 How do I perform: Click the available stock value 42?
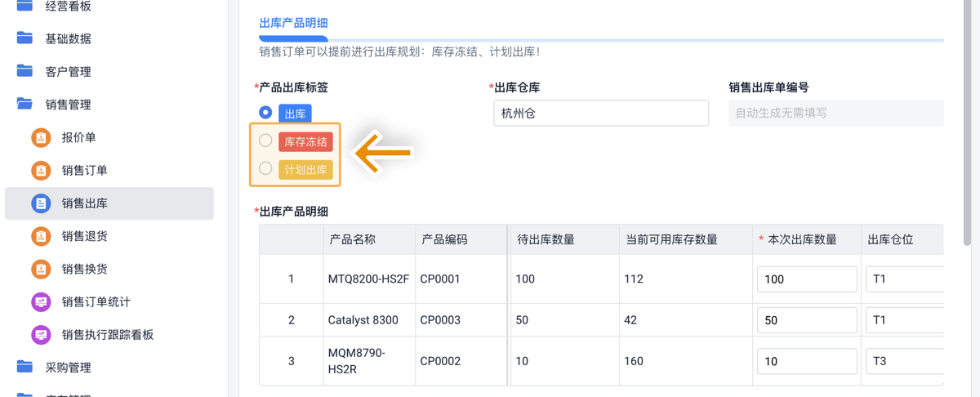[630, 320]
